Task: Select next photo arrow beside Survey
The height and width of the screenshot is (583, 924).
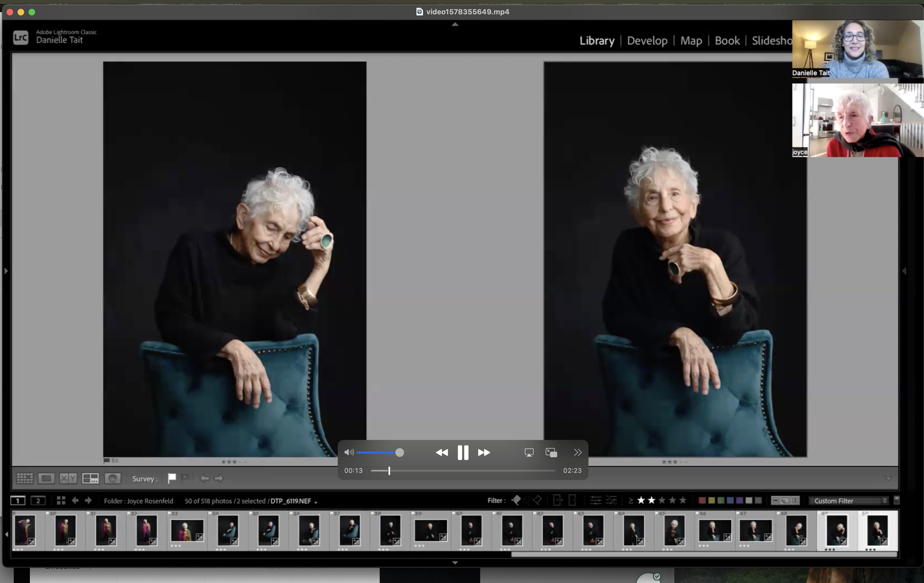Action: [x=219, y=478]
